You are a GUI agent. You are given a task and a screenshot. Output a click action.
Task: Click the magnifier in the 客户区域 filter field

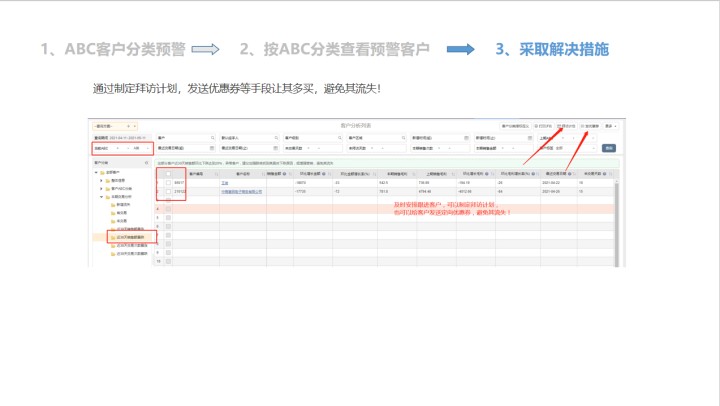(x=404, y=138)
